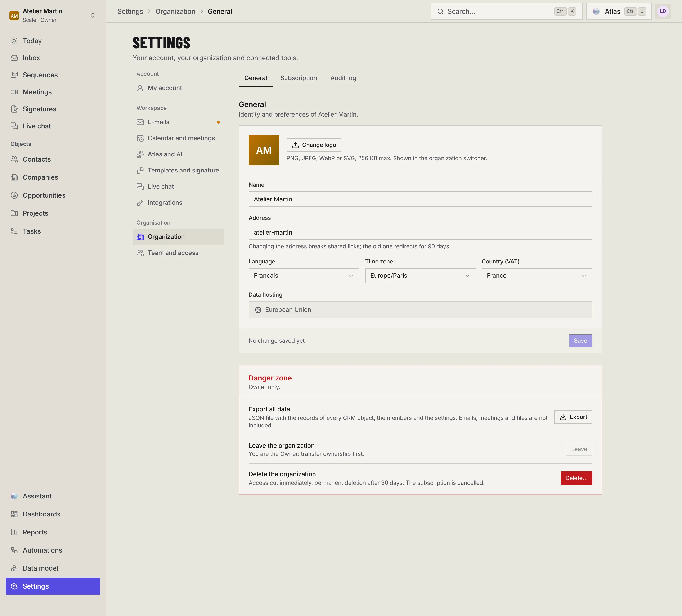Viewport: 682px width, 616px height.
Task: Switch to the Subscription tab
Action: [298, 78]
